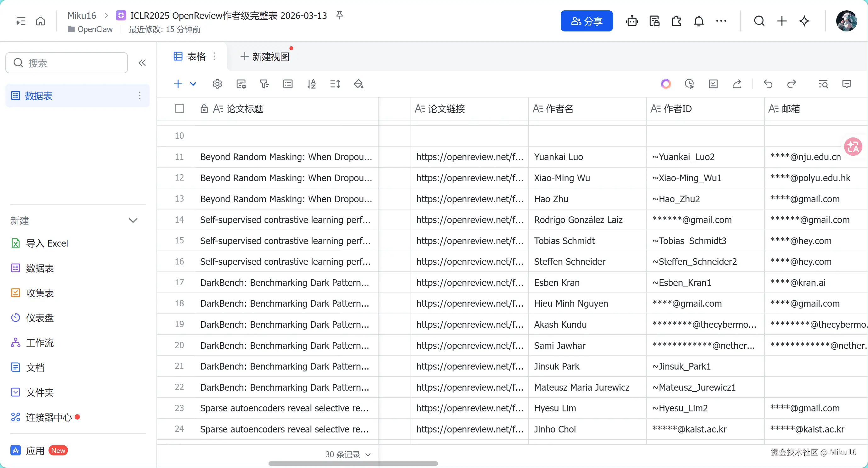The height and width of the screenshot is (468, 868).
Task: Click the fill color paint bucket icon
Action: click(359, 84)
